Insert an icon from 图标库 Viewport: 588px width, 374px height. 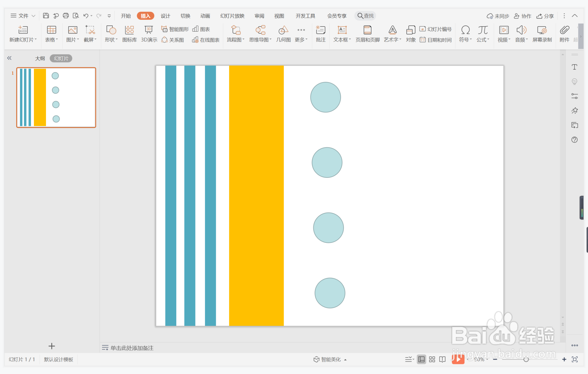[x=129, y=34]
